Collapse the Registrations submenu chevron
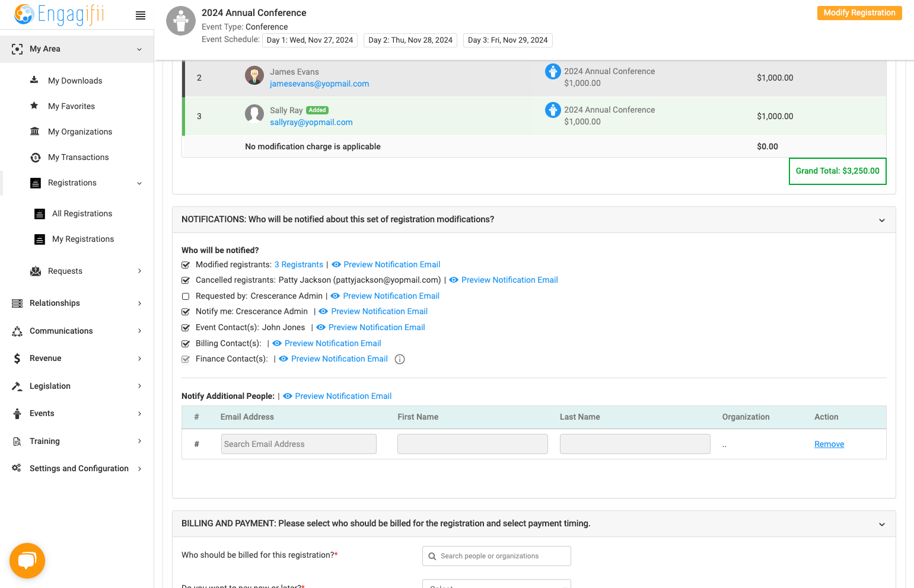 pyautogui.click(x=139, y=183)
